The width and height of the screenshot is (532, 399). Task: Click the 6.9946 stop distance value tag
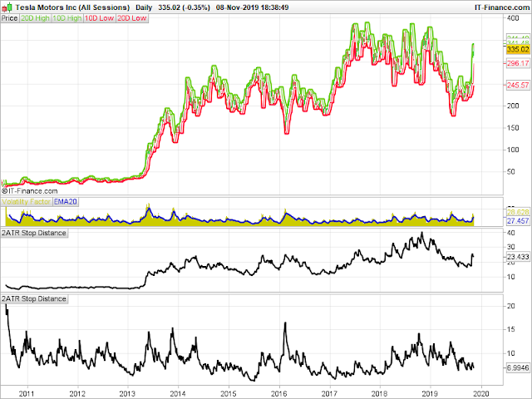(518, 367)
